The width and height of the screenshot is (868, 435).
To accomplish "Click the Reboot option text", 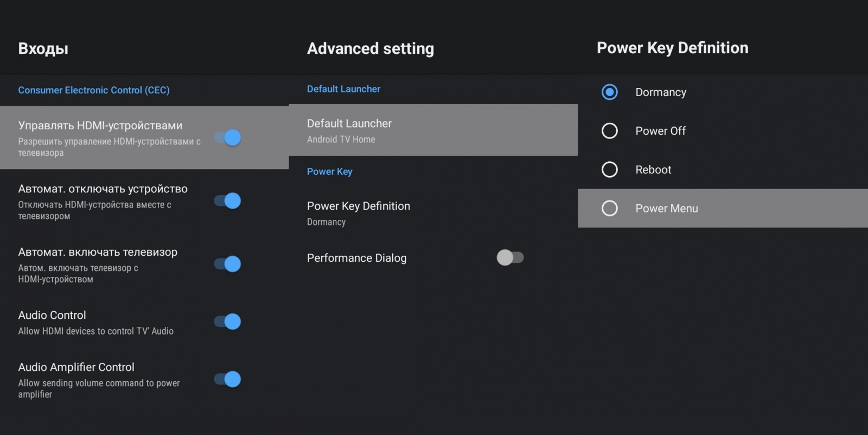I will click(x=653, y=169).
